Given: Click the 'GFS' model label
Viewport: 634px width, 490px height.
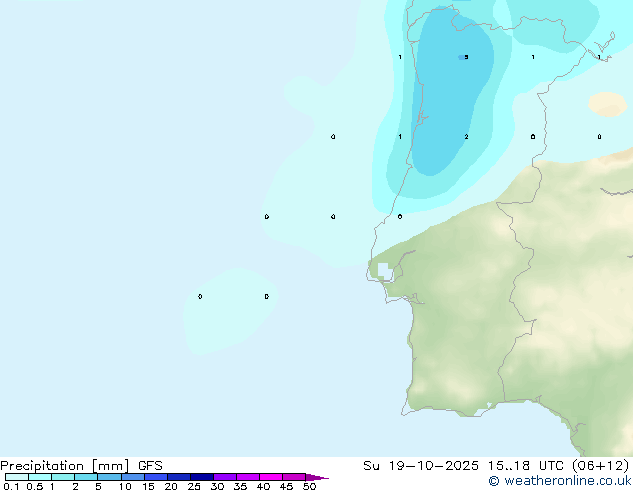Looking at the screenshot, I should point(150,466).
